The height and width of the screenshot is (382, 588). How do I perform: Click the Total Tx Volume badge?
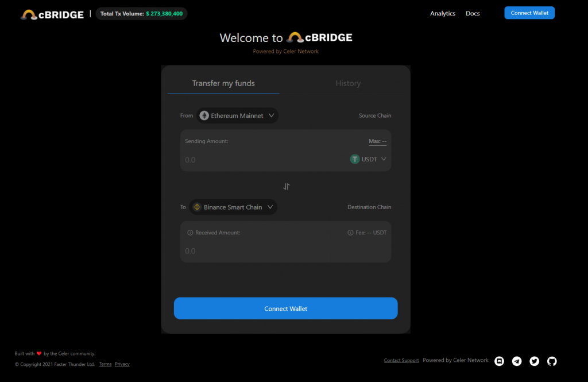[141, 14]
